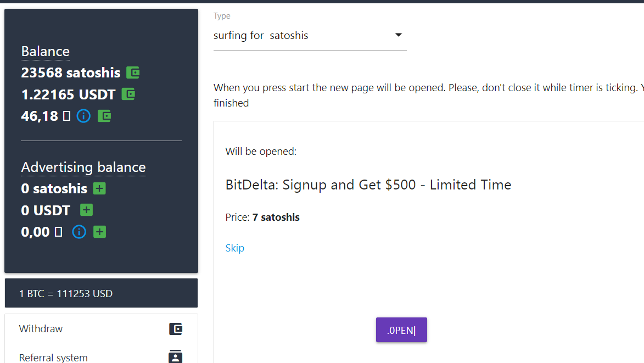Click the wallet icon beside 1.22165 USDT
The image size is (644, 363).
pos(128,94)
